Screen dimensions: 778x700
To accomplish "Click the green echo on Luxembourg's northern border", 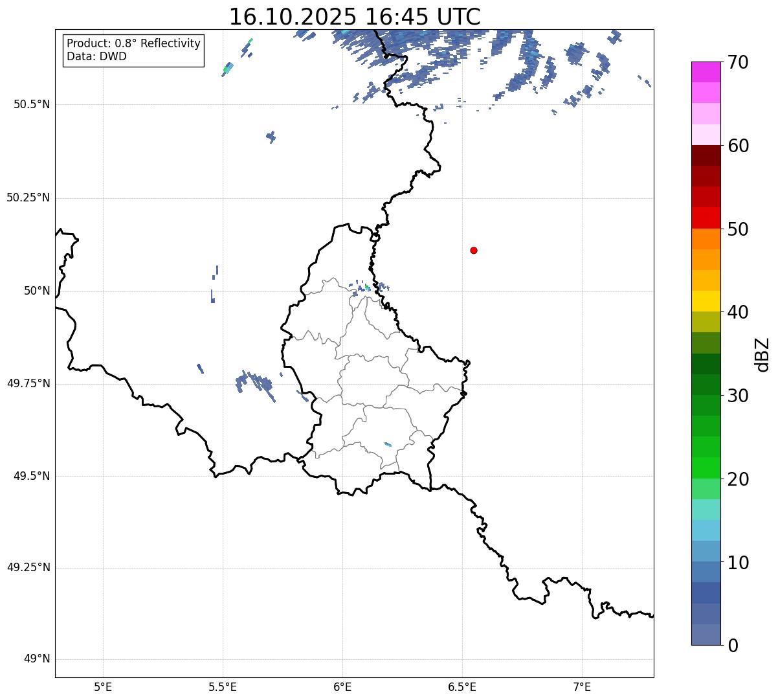I will coord(367,286).
